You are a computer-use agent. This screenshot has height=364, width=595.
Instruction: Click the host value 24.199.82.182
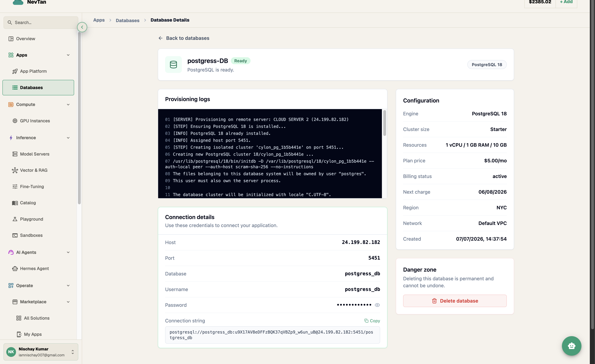[x=361, y=242]
